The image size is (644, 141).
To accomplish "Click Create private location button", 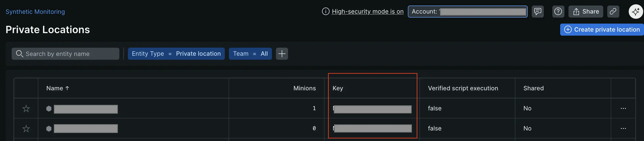I will click(x=602, y=30).
